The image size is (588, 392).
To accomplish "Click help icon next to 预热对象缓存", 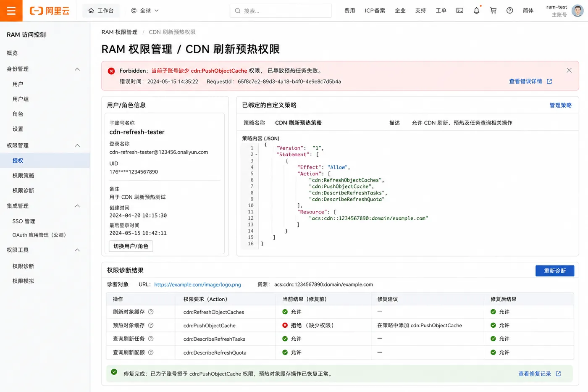I will (x=151, y=325).
